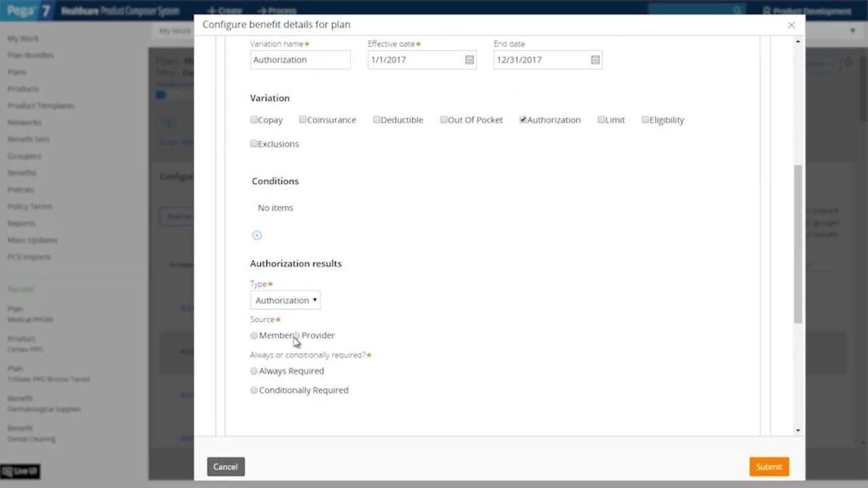Cancel the Configure benefit details dialog
868x488 pixels.
click(225, 466)
